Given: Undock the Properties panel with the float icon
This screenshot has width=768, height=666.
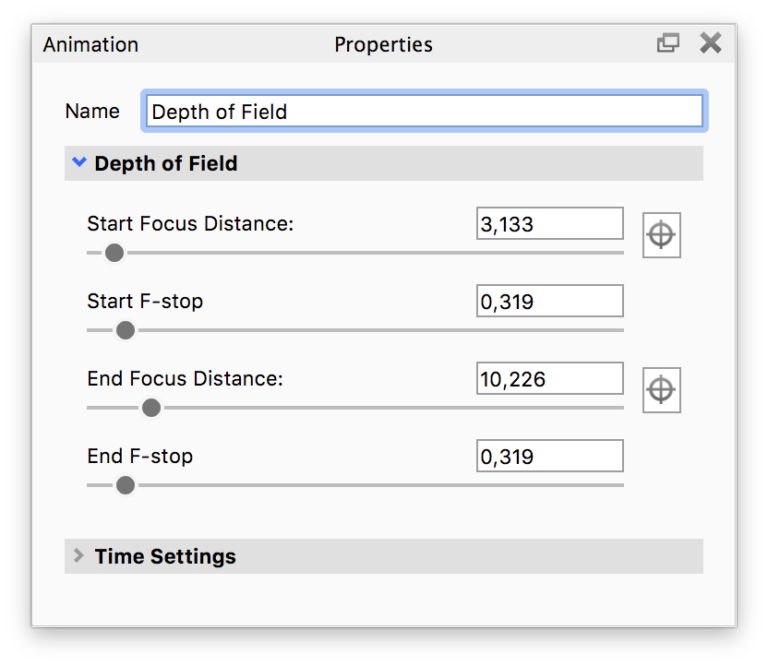Looking at the screenshot, I should (668, 43).
